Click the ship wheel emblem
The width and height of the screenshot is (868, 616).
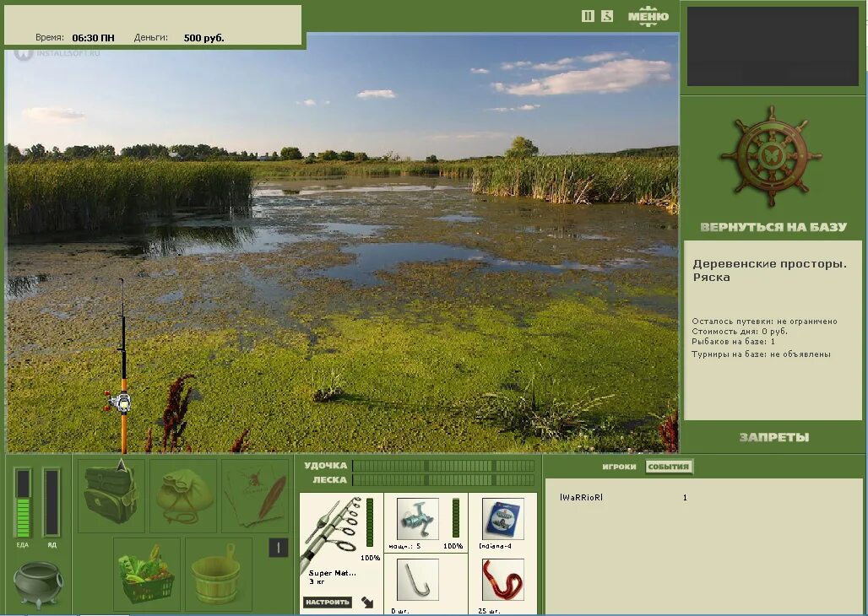point(771,157)
